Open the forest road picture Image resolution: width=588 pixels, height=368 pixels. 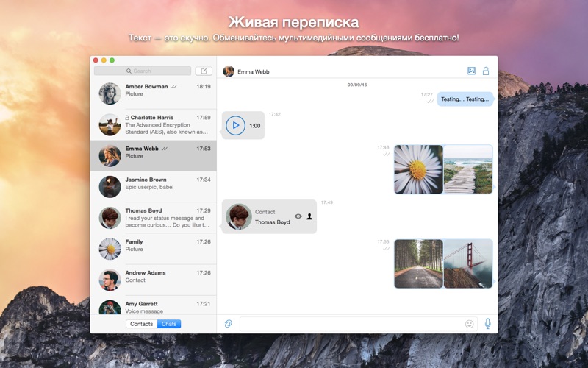pyautogui.click(x=418, y=263)
